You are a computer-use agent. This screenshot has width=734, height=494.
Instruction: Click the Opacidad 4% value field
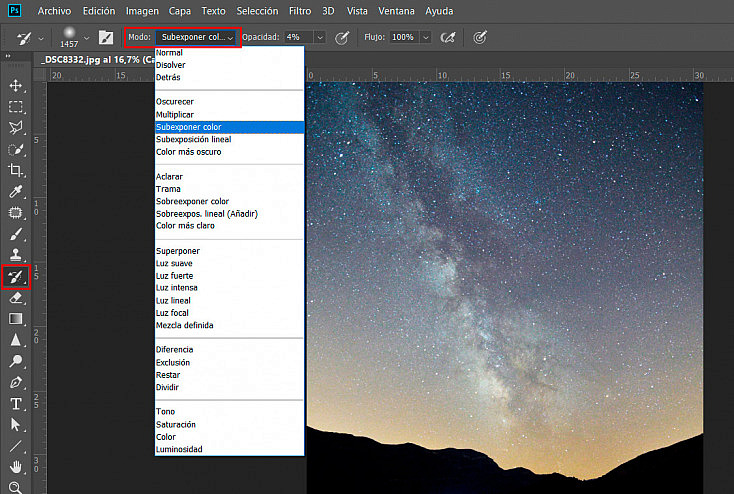click(299, 37)
